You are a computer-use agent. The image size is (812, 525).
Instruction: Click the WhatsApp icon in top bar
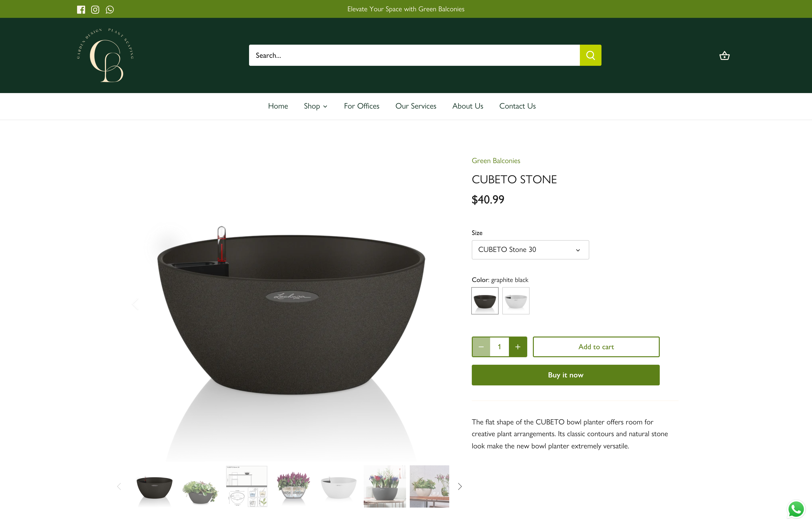(110, 9)
